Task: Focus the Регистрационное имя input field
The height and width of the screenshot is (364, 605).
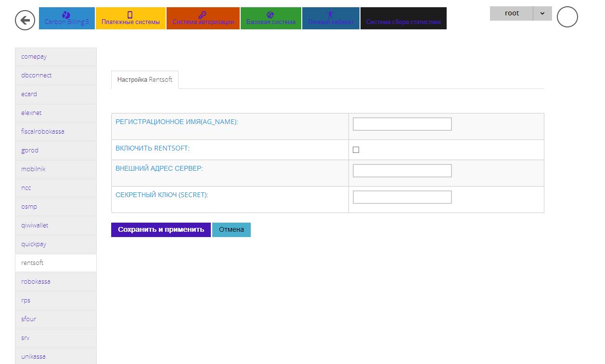Action: coord(402,124)
